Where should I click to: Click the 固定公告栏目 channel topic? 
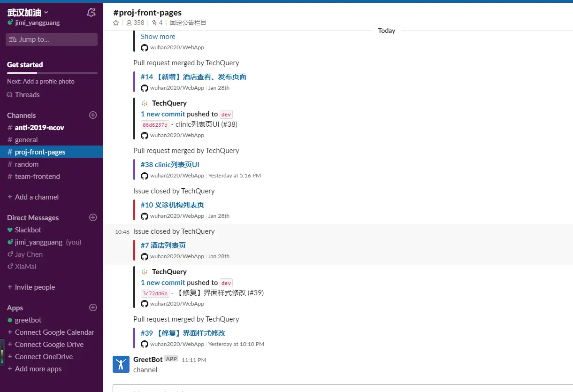(x=188, y=23)
